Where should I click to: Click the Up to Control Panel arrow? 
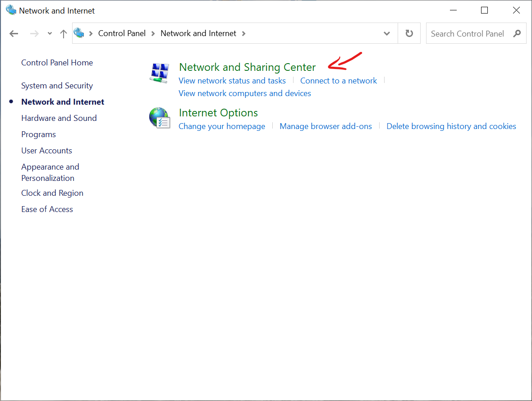64,34
